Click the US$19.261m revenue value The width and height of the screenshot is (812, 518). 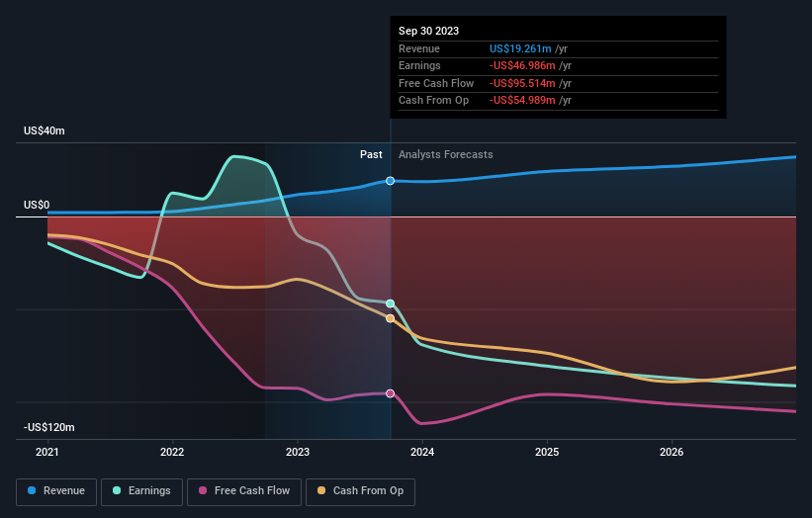coord(520,48)
